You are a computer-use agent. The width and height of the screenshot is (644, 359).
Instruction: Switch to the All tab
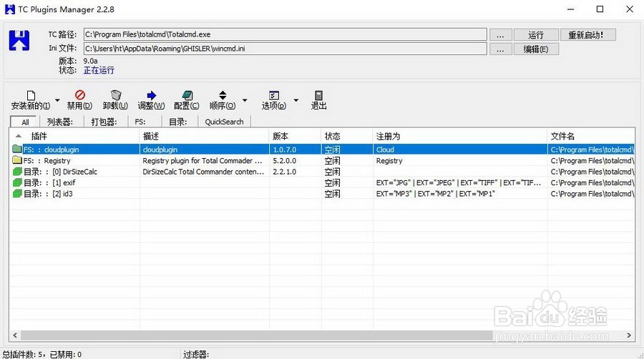[25, 122]
